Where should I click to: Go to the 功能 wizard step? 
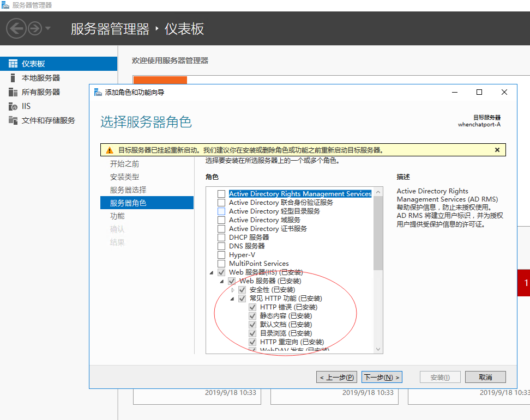pos(117,216)
